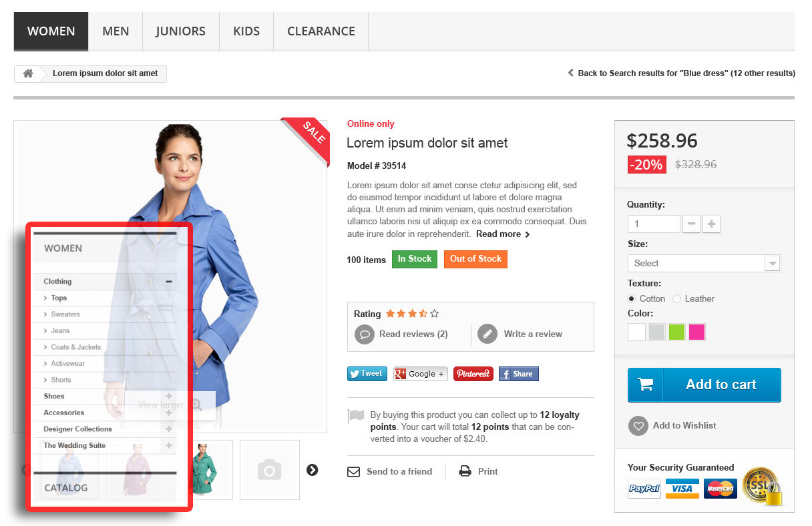Click the Lorem ipsum breadcrumb link

[x=105, y=73]
